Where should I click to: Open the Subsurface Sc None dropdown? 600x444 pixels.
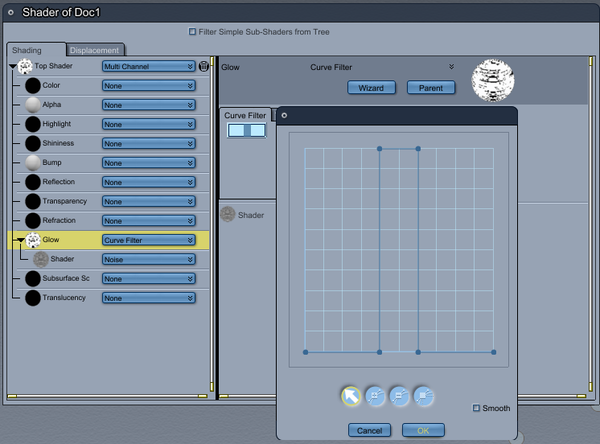149,279
